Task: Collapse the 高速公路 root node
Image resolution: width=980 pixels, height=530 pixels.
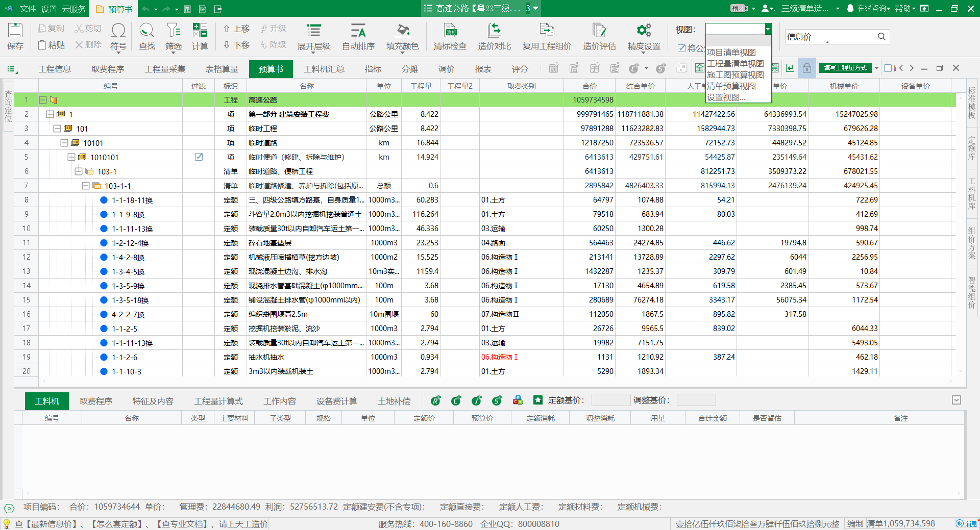Action: pos(43,100)
